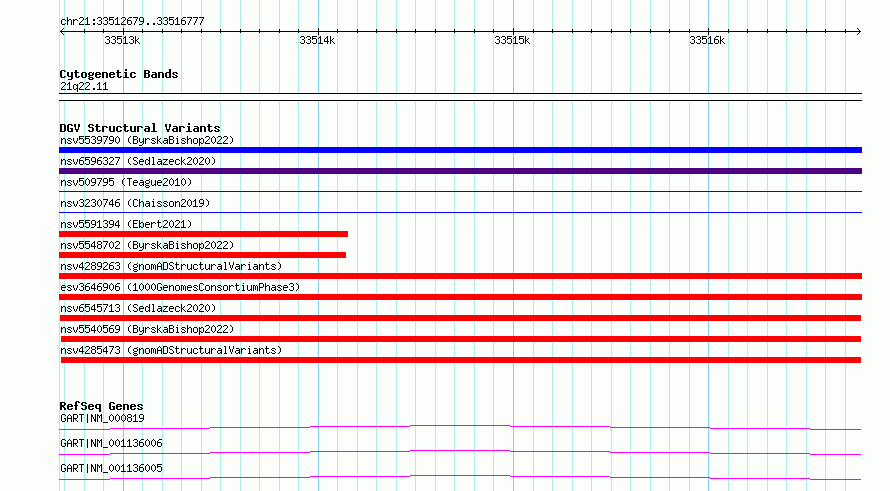Click the magenta intron line of GART|NM_001136006
The height and width of the screenshot is (491, 890).
(x=460, y=452)
